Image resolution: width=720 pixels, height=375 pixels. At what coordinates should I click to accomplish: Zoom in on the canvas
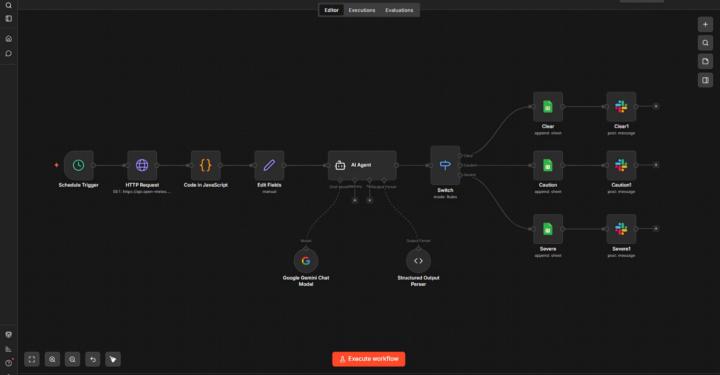[x=52, y=359]
